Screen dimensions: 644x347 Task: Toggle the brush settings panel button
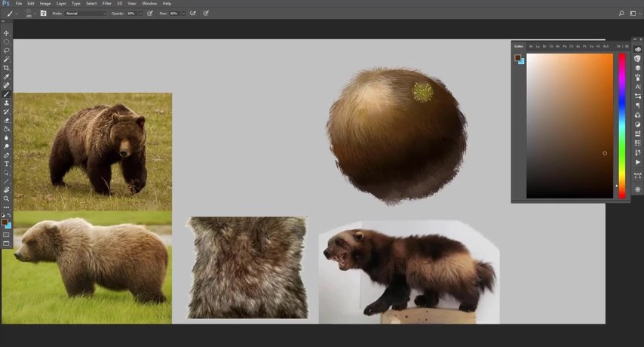tap(43, 13)
